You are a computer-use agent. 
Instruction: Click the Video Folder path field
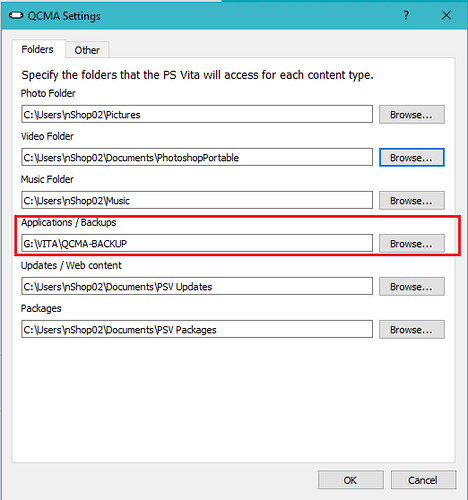(x=197, y=157)
